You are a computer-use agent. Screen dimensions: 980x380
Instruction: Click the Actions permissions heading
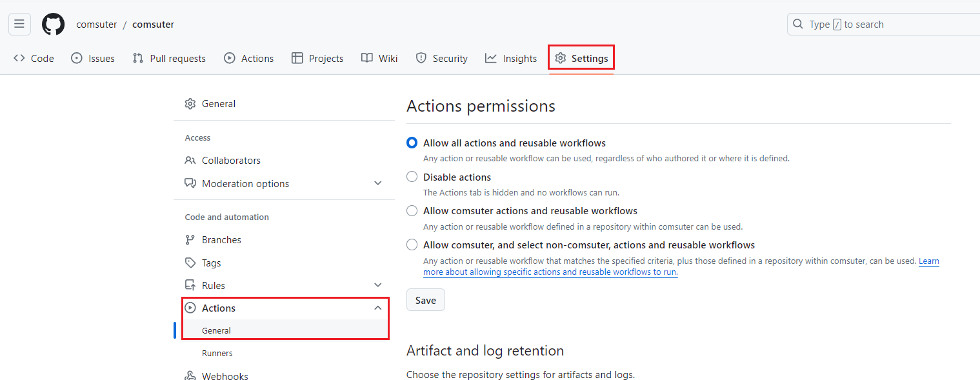481,106
